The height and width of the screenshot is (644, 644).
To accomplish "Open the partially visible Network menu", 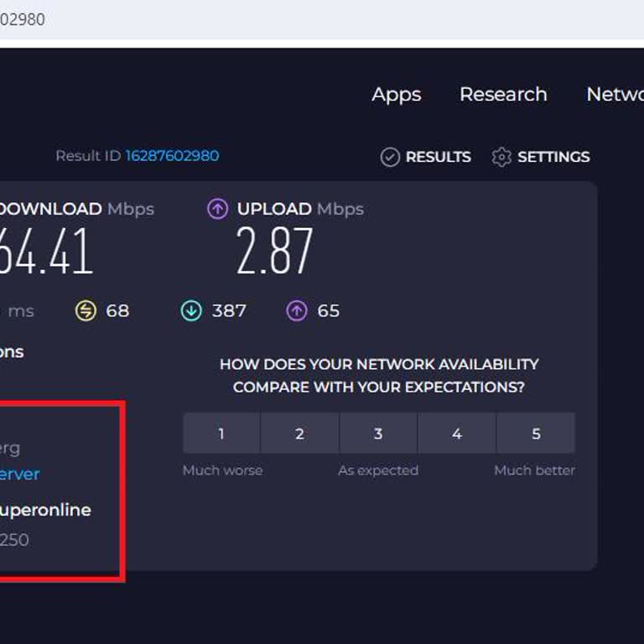I will [x=615, y=95].
